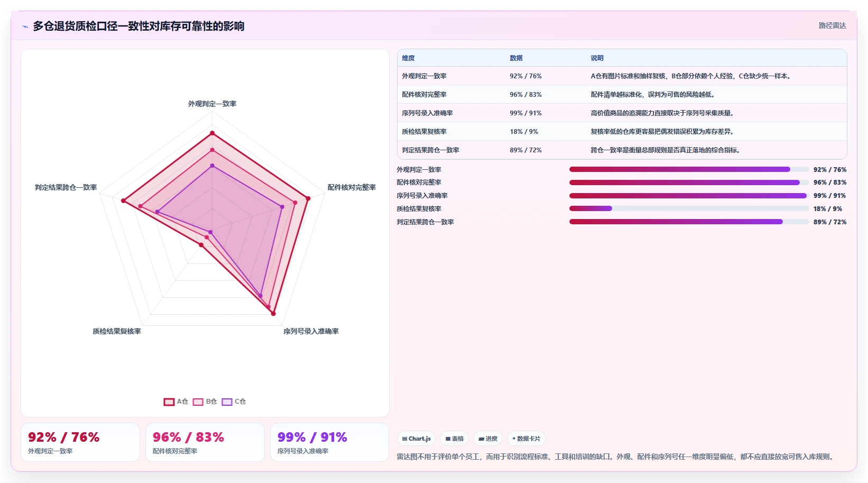Select table row 质检结果复核率
This screenshot has height=483, width=868.
click(x=622, y=132)
